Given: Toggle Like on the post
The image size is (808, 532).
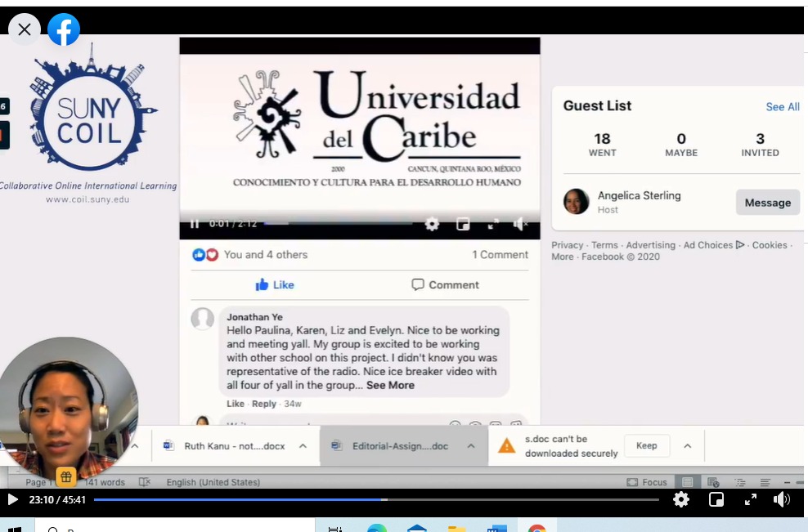Looking at the screenshot, I should 275,284.
